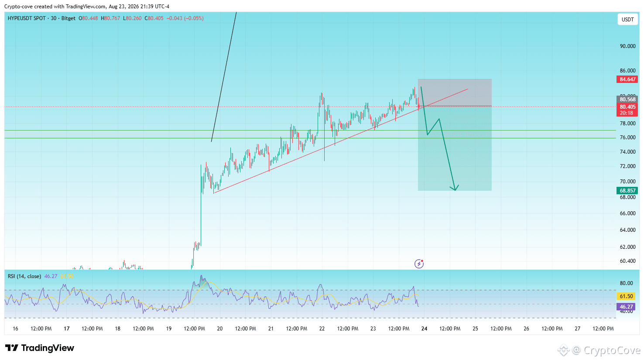Click date 16 on the time axis
This screenshot has height=361, width=644.
[15, 329]
